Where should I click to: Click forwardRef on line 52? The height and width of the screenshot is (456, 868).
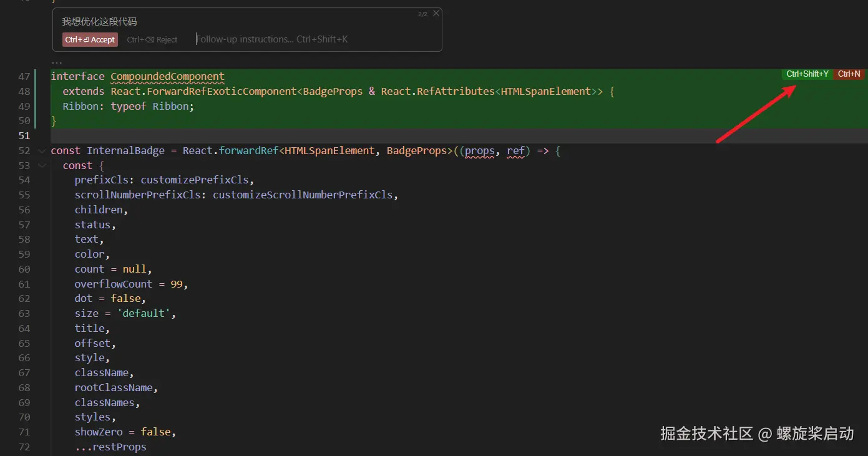(249, 151)
